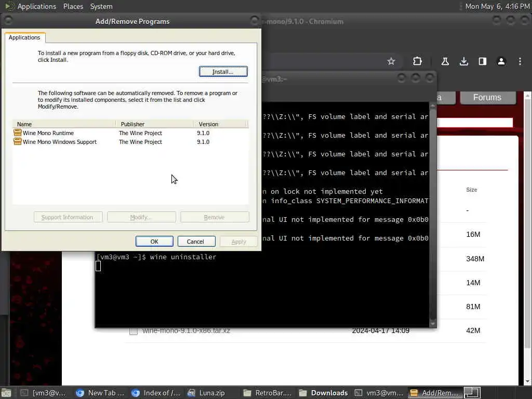
Task: Open Chromium extensions puzzle icon
Action: [417, 61]
